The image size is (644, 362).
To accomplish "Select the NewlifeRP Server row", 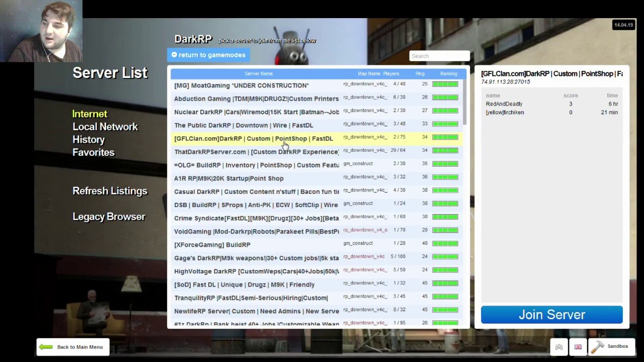I will point(316,311).
